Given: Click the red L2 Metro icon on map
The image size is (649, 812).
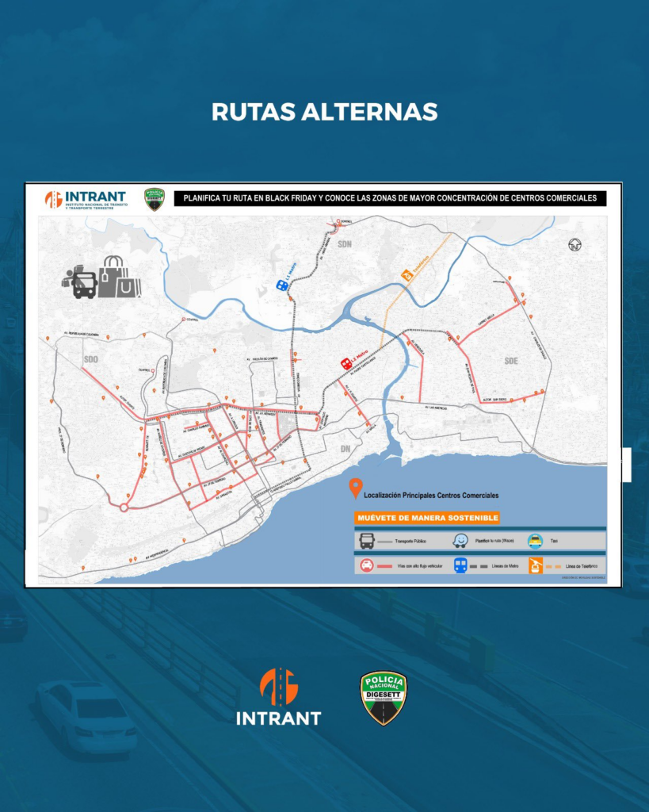Looking at the screenshot, I should 346,363.
